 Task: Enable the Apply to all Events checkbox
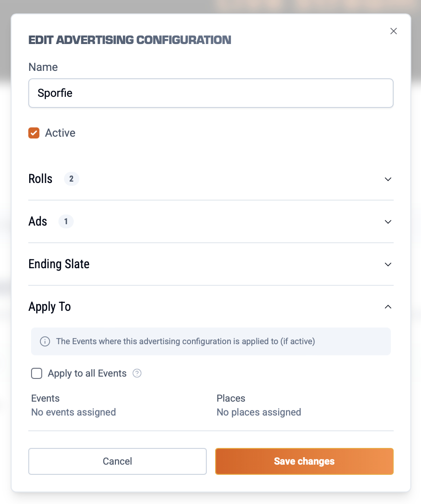[37, 373]
